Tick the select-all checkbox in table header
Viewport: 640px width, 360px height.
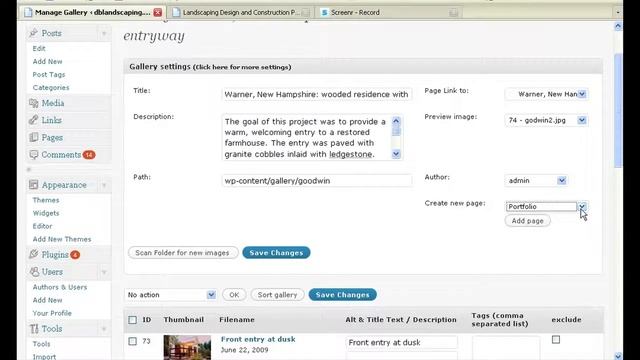click(132, 320)
